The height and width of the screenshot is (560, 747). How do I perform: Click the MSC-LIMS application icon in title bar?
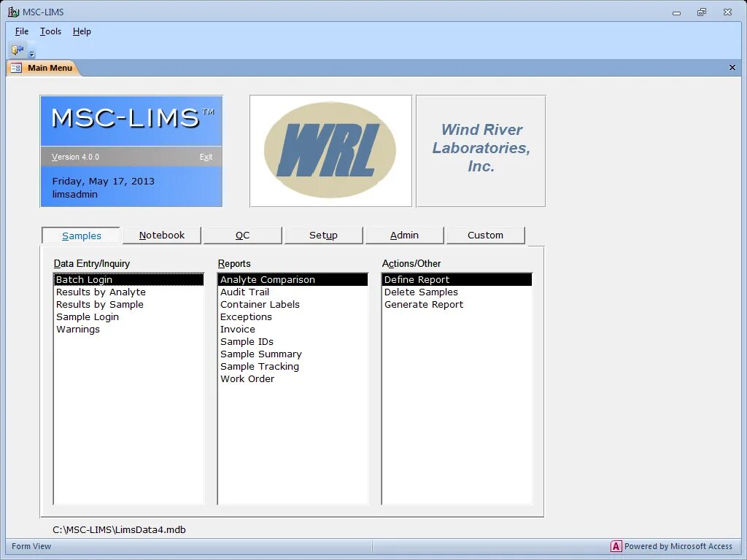tap(13, 12)
